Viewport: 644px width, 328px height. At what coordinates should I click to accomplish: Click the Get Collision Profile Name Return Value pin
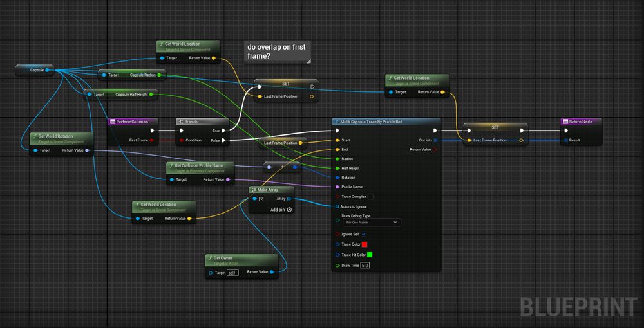coord(228,179)
